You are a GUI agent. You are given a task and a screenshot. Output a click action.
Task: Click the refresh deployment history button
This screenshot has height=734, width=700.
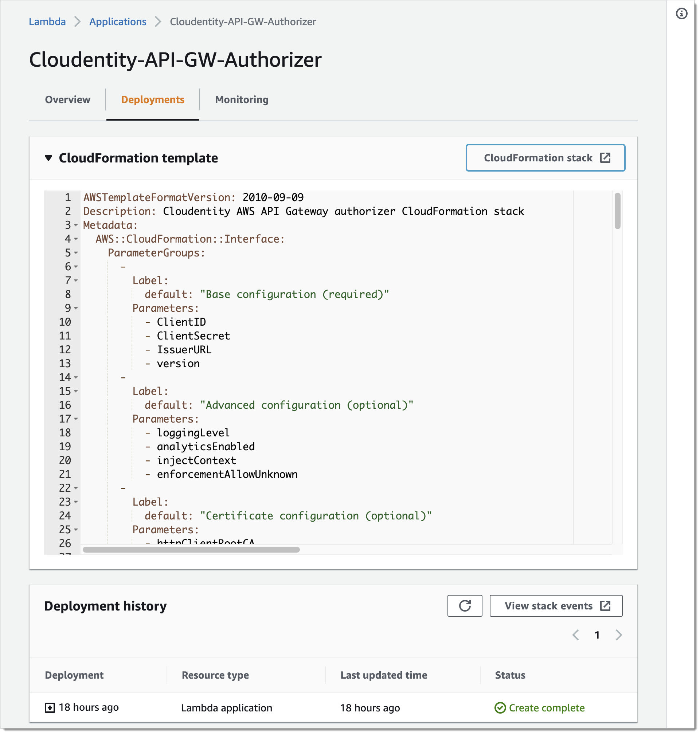465,606
